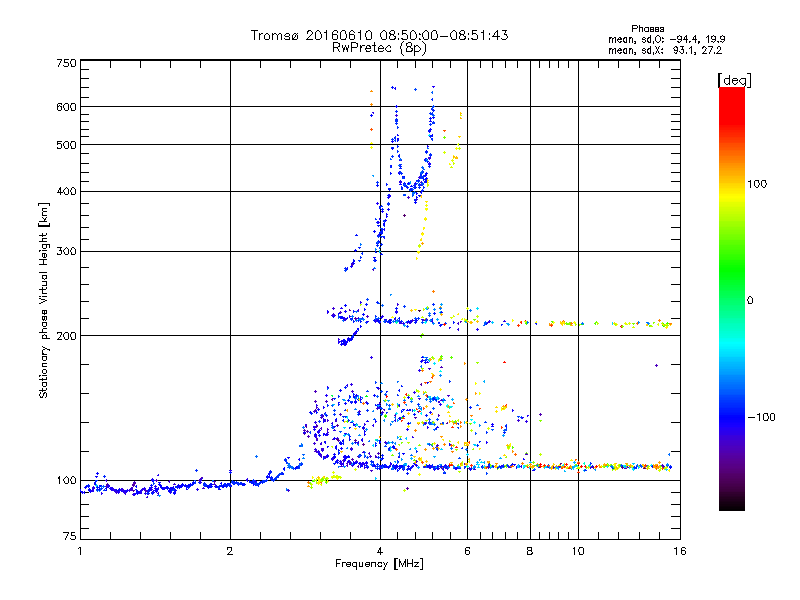The image size is (800, 600).
Task: Click the y-axis tick label "500"
Action: pos(66,145)
